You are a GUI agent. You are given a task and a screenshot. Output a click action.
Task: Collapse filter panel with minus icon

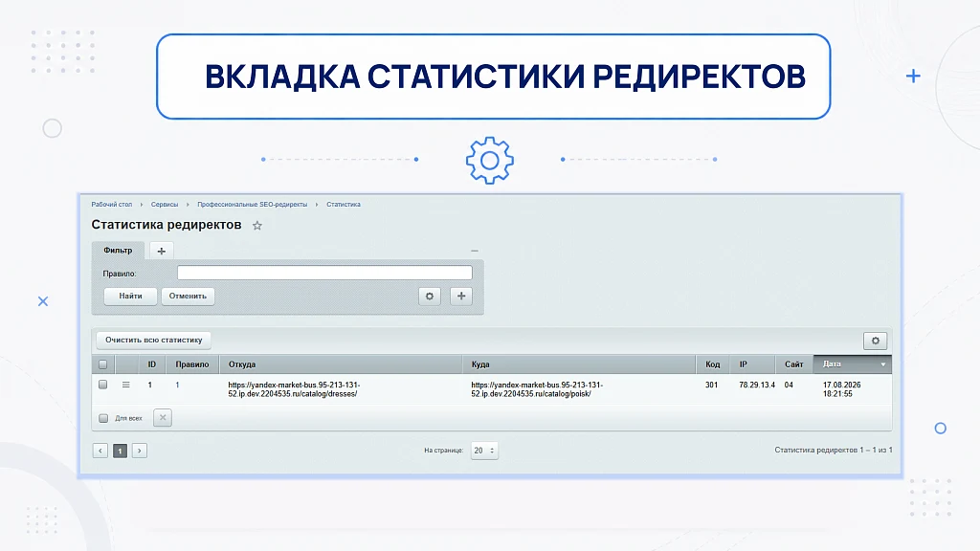pos(475,251)
